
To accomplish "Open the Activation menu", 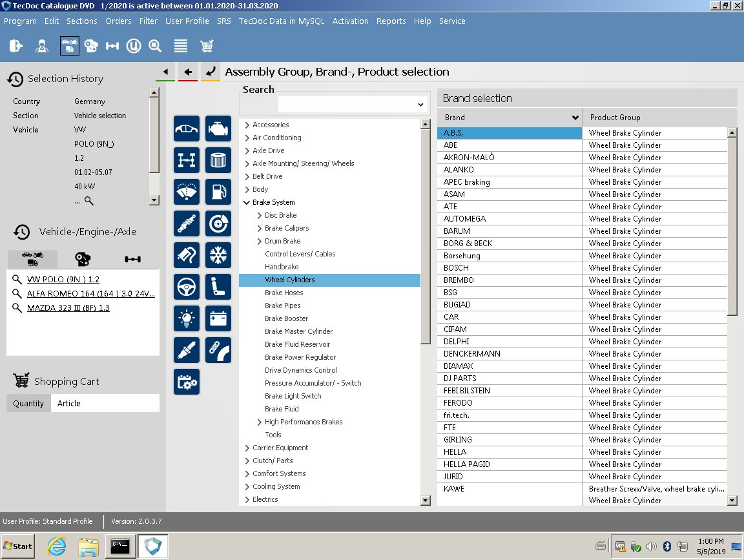I will tap(350, 21).
